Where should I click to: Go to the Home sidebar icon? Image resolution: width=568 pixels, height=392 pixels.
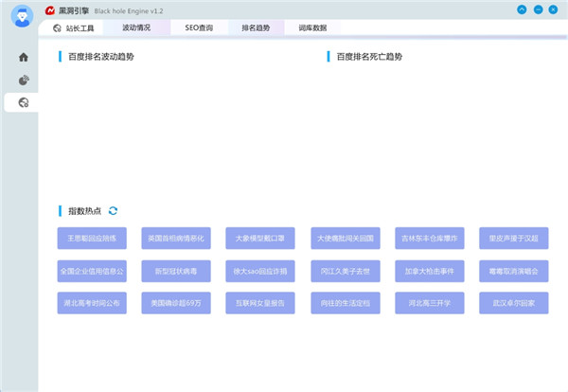[x=24, y=57]
